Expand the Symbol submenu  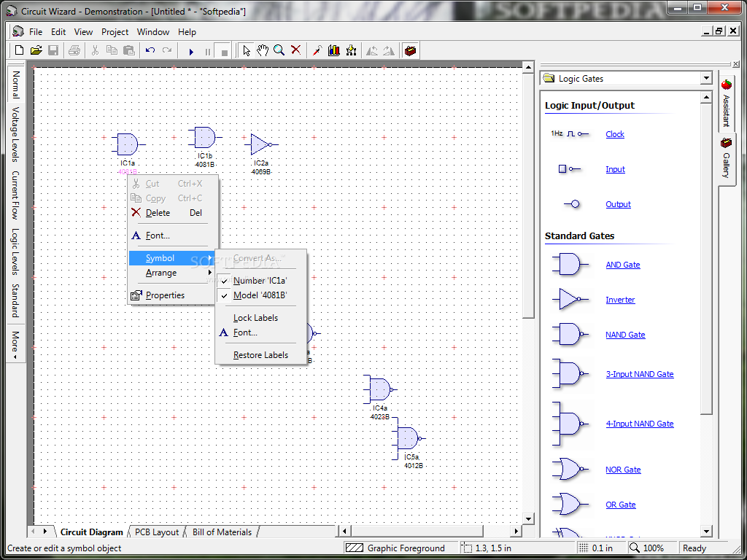(171, 258)
